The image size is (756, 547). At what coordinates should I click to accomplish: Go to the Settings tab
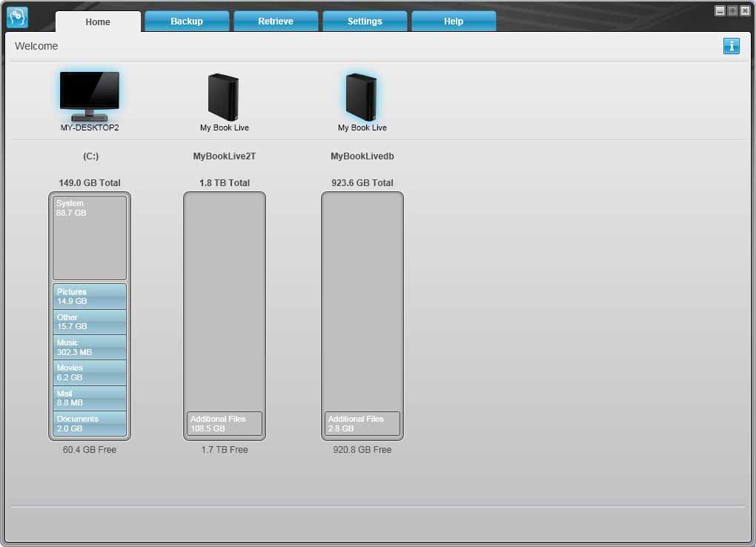coord(365,21)
